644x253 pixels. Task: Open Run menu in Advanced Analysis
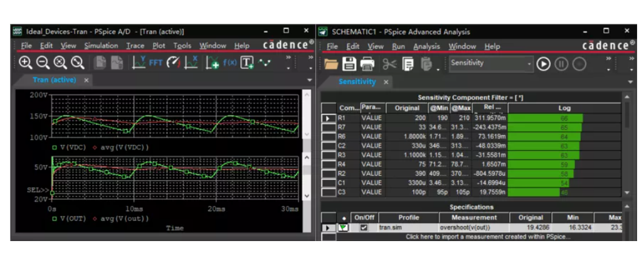coord(398,46)
